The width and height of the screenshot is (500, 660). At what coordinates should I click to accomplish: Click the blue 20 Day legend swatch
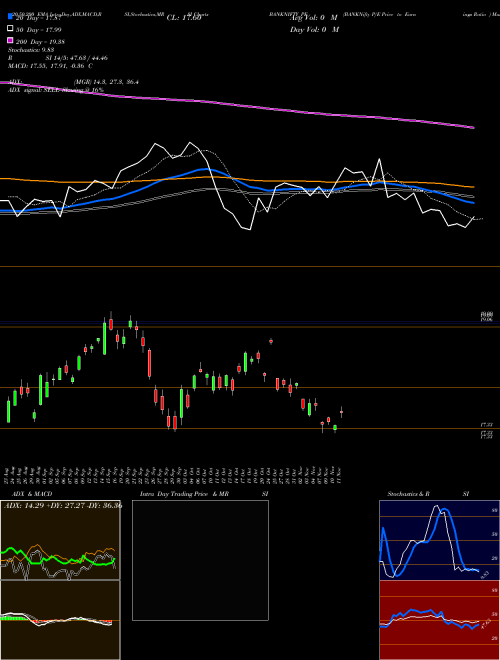(10, 17)
